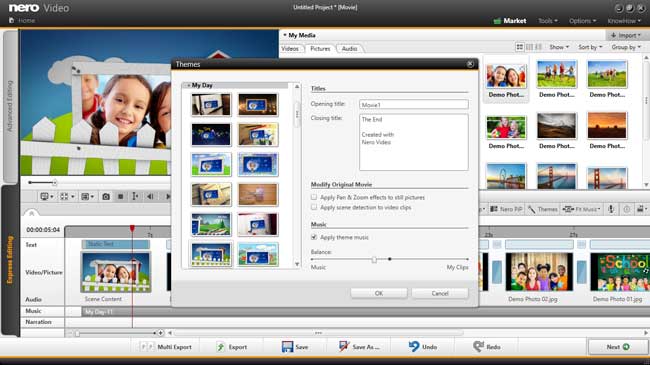
Task: Click the clock duration icon in timeline toolbar
Action: tap(627, 209)
